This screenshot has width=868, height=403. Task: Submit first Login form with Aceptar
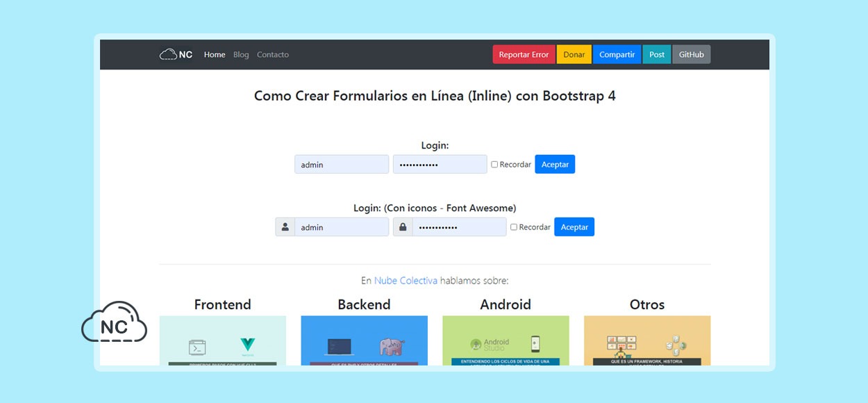pyautogui.click(x=555, y=165)
